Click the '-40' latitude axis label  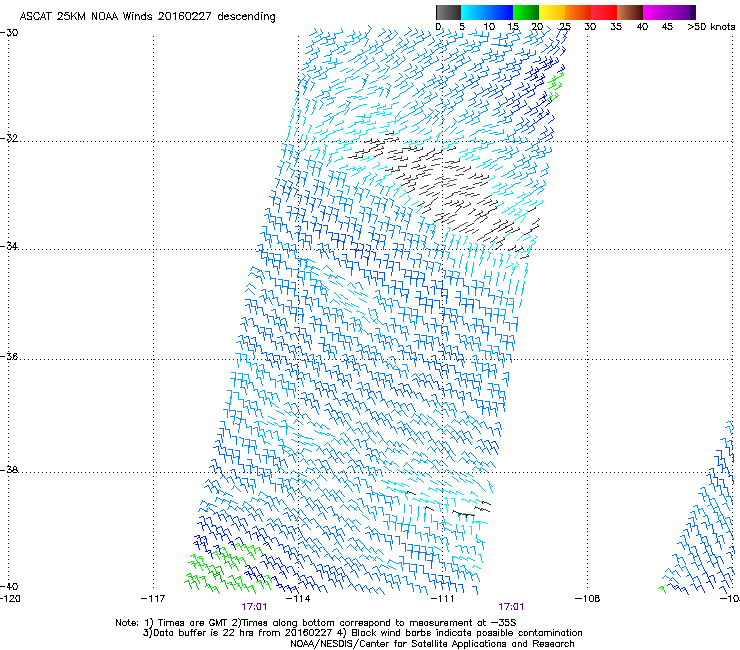9,586
